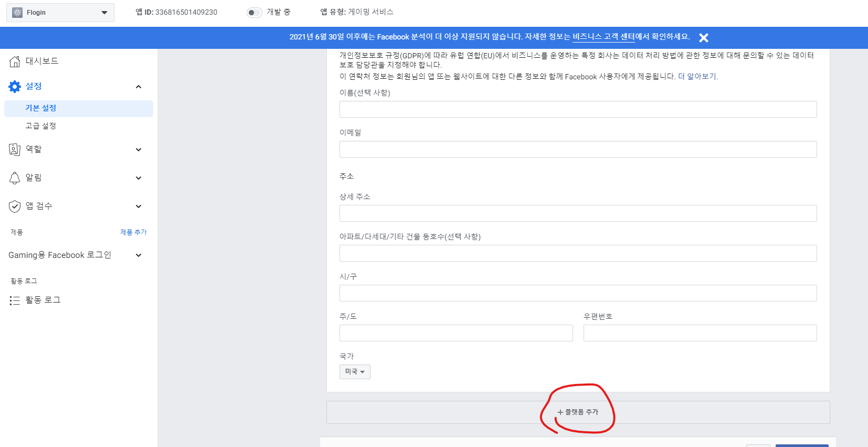This screenshot has width=868, height=447.
Task: Open the 더 알아보기 link
Action: pyautogui.click(x=697, y=77)
